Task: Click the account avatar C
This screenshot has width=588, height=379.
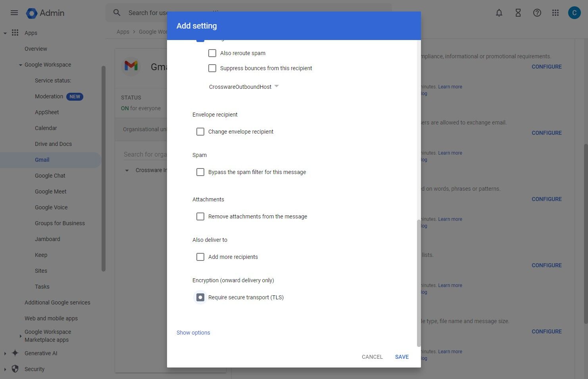Action: pos(574,13)
